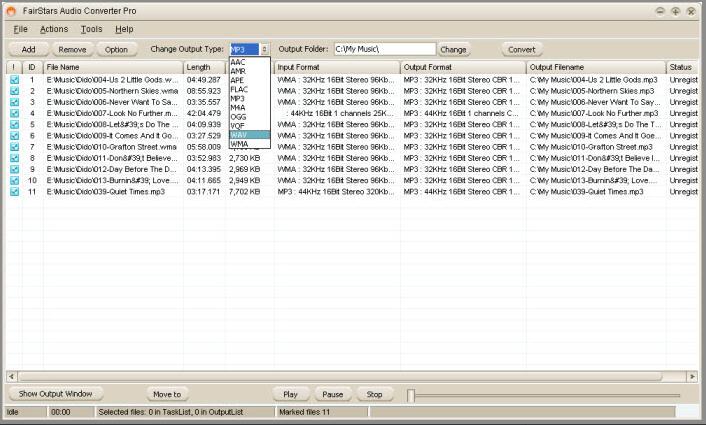Maximize the FairStars window
This screenshot has height=425, width=706.
[x=675, y=11]
